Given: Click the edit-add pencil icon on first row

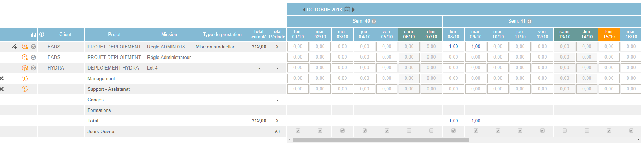Looking at the screenshot, I should tap(14, 47).
